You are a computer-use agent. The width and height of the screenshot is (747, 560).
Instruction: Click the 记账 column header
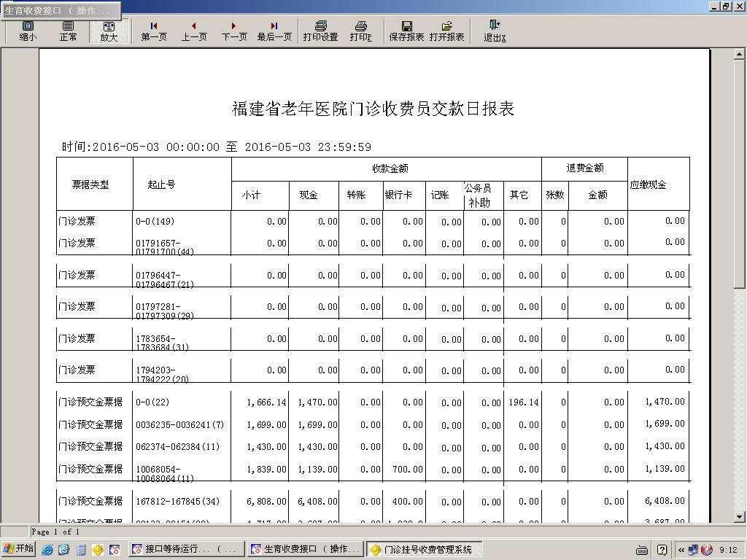[x=440, y=195]
